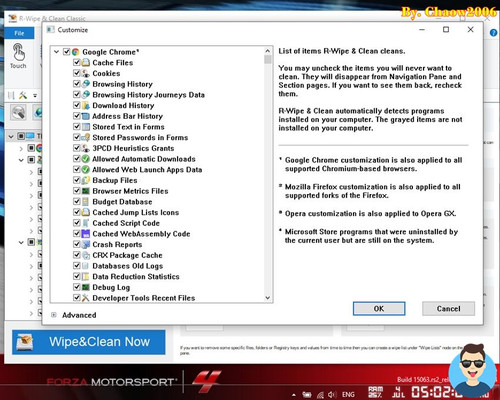Click Cached WebAssembly Code purple icon
Image resolution: width=500 pixels, height=400 pixels.
point(86,234)
